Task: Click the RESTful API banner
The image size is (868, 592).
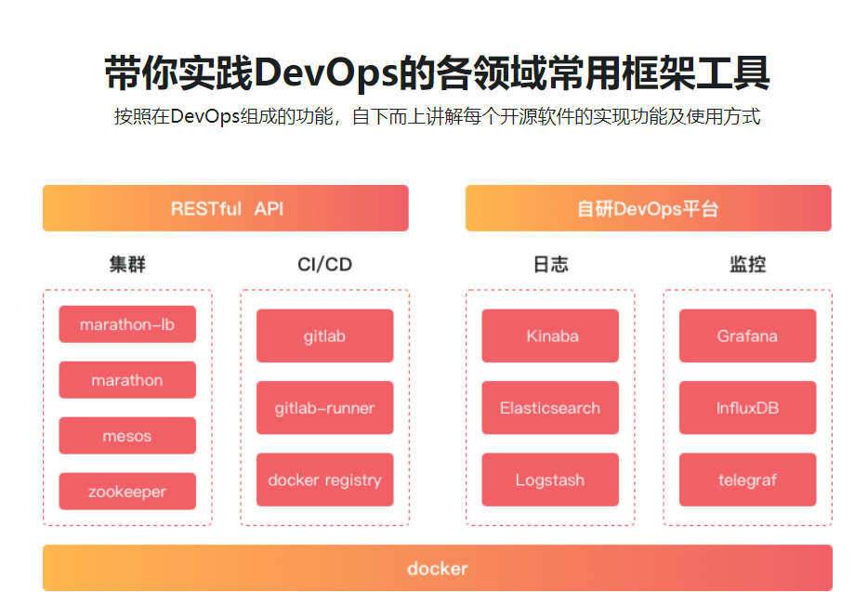Action: [x=225, y=208]
